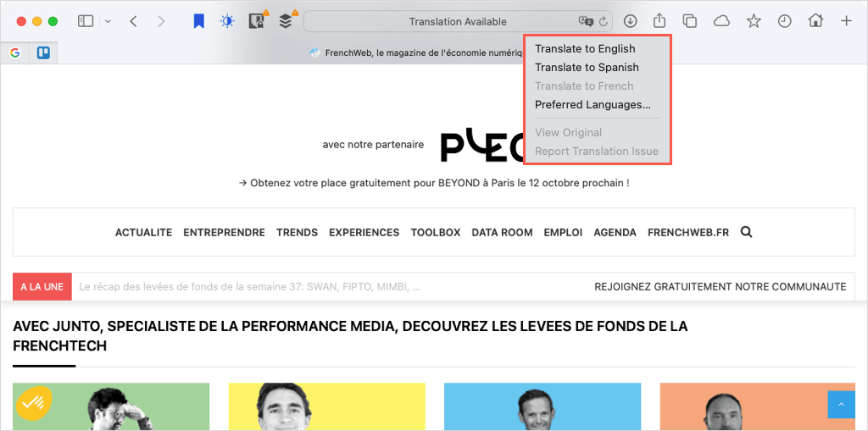Screen dimensions: 868x431
Task: Show downloads with the download arrow icon
Action: click(630, 21)
